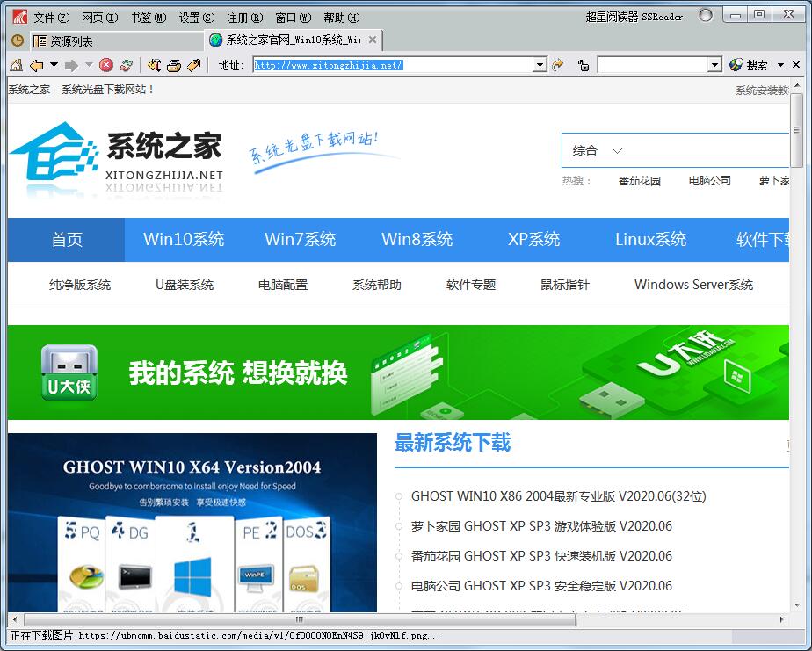Click the toolbar search text box

[653, 65]
